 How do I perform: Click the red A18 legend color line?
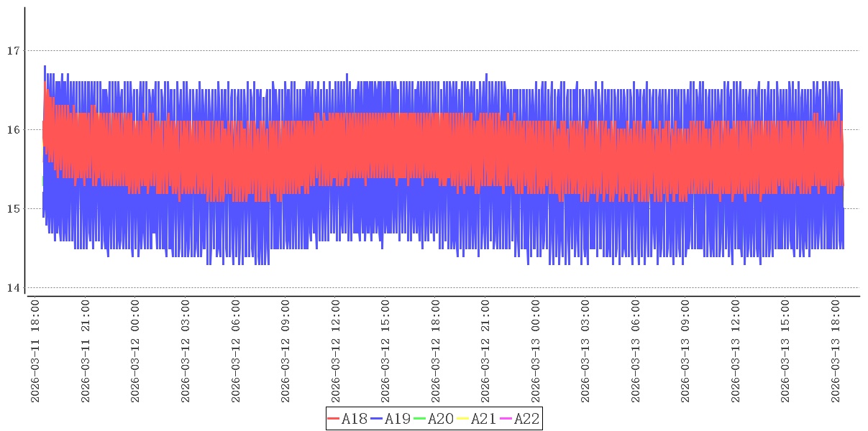tap(334, 419)
